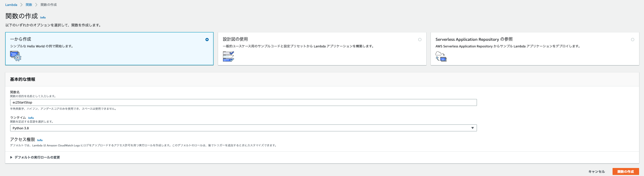
Task: Click the アクセス権限 heading text
Action: 23,140
